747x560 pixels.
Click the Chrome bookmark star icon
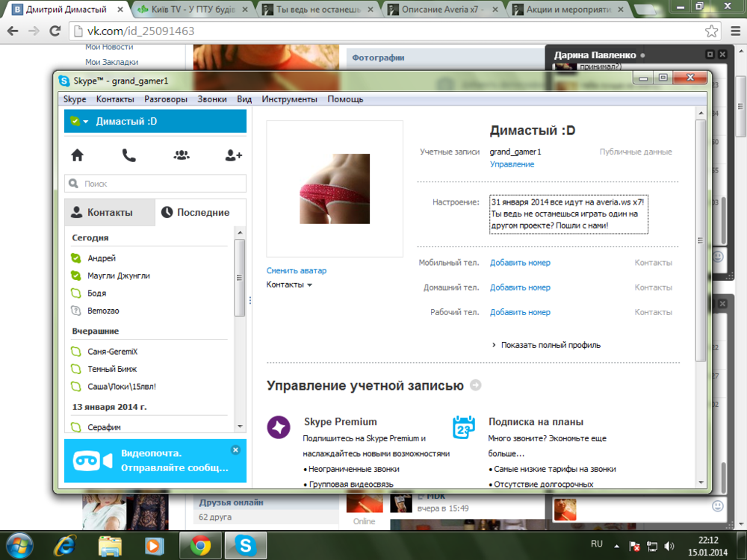[x=712, y=31]
